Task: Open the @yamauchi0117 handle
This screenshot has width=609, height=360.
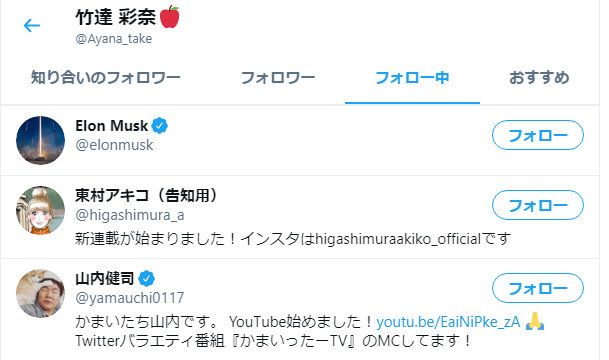Action: [130, 298]
